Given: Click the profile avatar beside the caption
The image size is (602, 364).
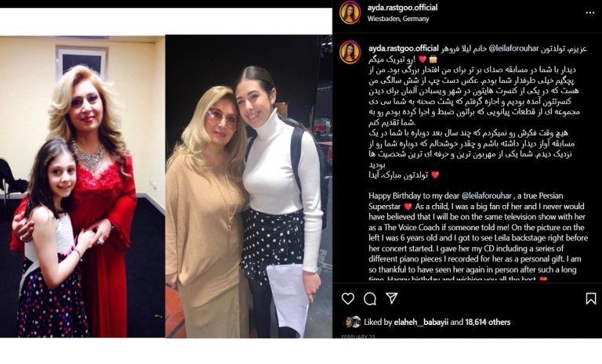Looking at the screenshot, I should pyautogui.click(x=350, y=52).
